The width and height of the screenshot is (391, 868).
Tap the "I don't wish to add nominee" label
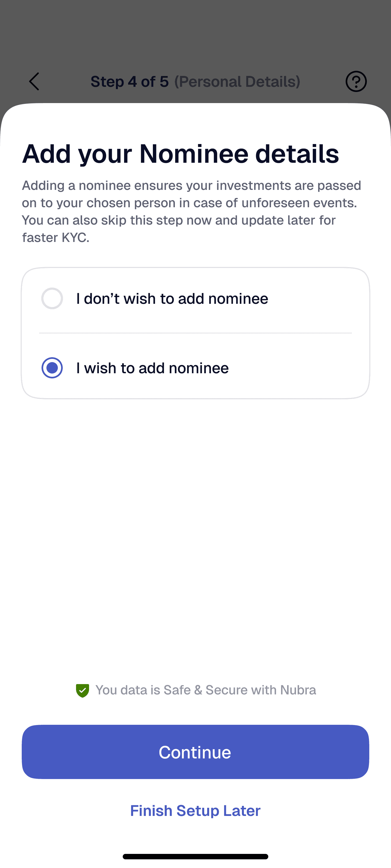pos(172,299)
